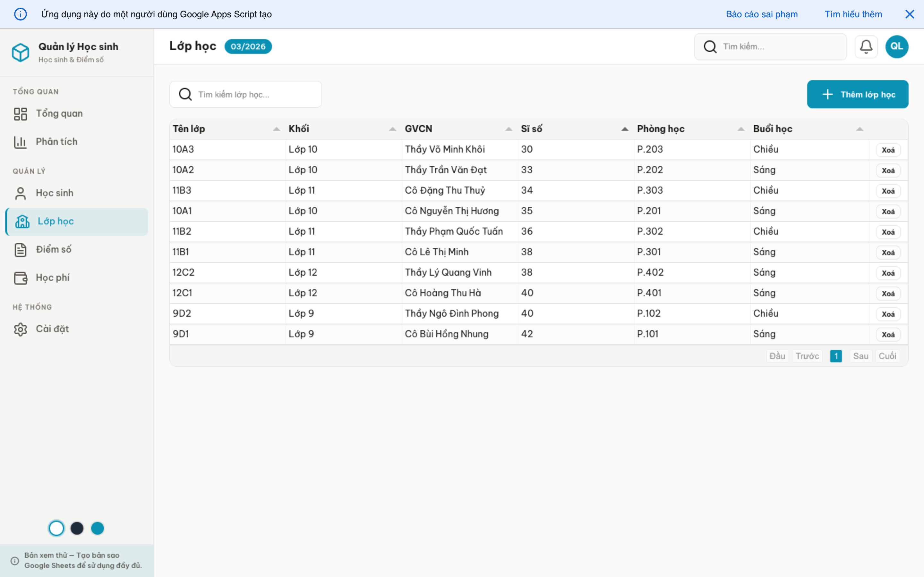The width and height of the screenshot is (924, 577).
Task: Select the Phân tích analytics icon
Action: (20, 142)
